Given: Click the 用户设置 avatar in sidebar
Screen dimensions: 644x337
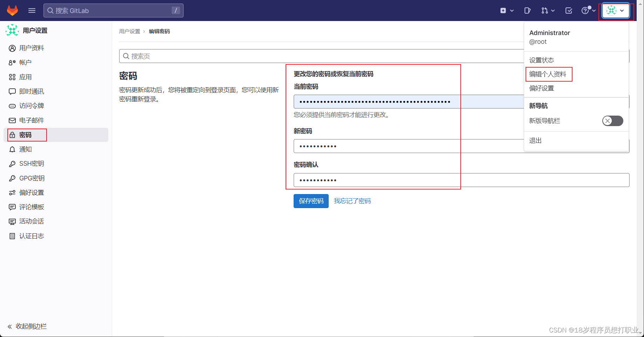Looking at the screenshot, I should pyautogui.click(x=12, y=30).
